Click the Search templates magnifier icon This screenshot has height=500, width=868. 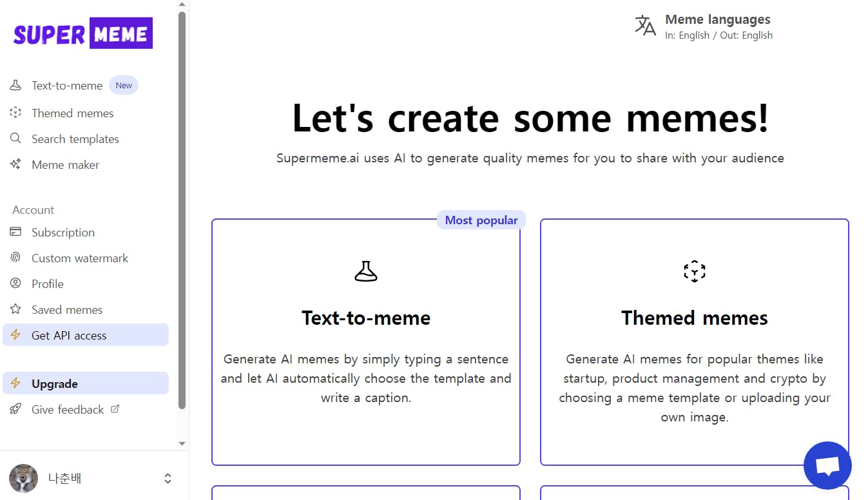[15, 139]
